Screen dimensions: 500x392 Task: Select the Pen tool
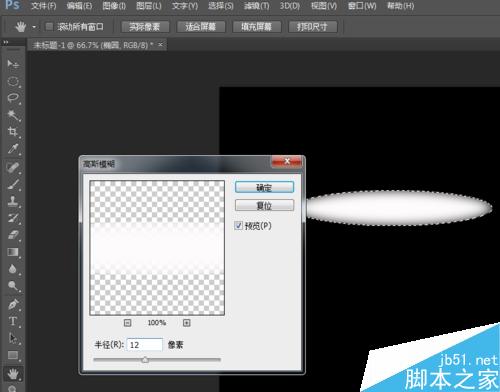coord(13,305)
